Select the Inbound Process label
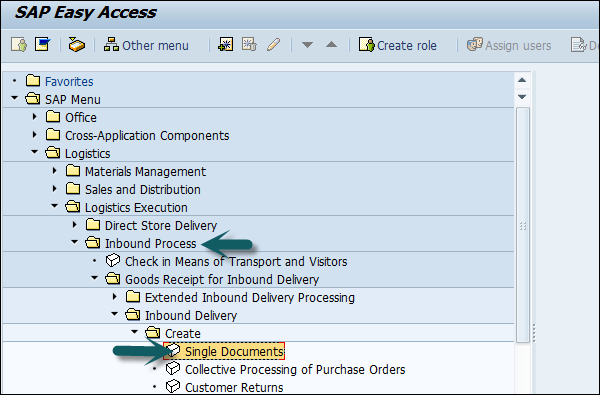Viewport: 600px width, 395px height. (150, 243)
